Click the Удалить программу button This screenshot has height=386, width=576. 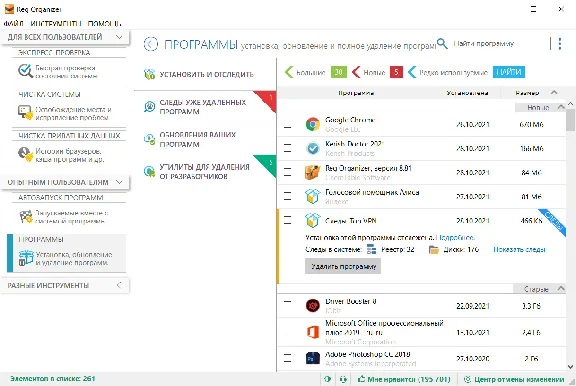[x=343, y=266]
